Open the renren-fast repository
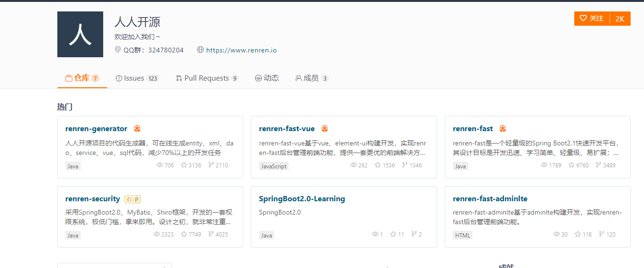This screenshot has width=644, height=268. pos(473,129)
